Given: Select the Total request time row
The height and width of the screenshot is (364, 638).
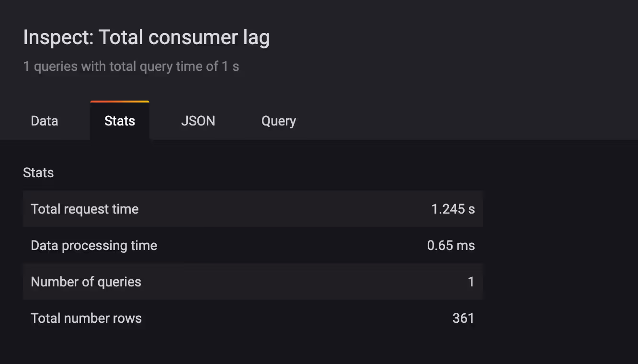Looking at the screenshot, I should [x=253, y=209].
